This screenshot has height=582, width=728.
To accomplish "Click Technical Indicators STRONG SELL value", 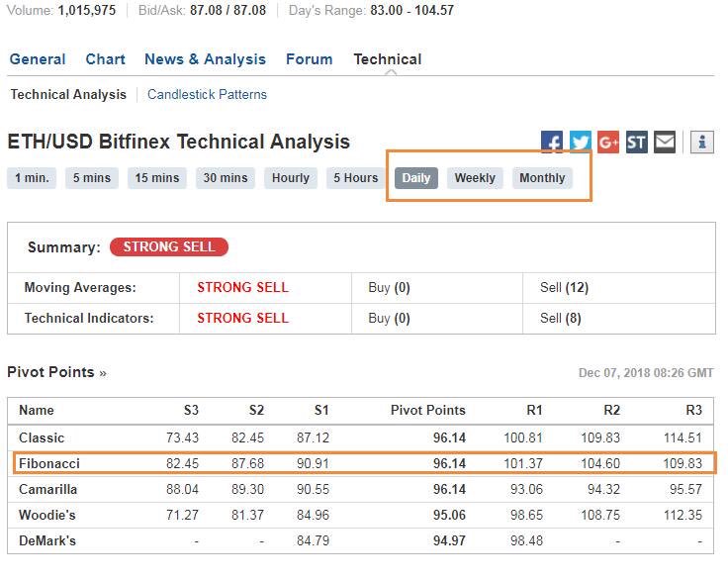I will (x=242, y=318).
